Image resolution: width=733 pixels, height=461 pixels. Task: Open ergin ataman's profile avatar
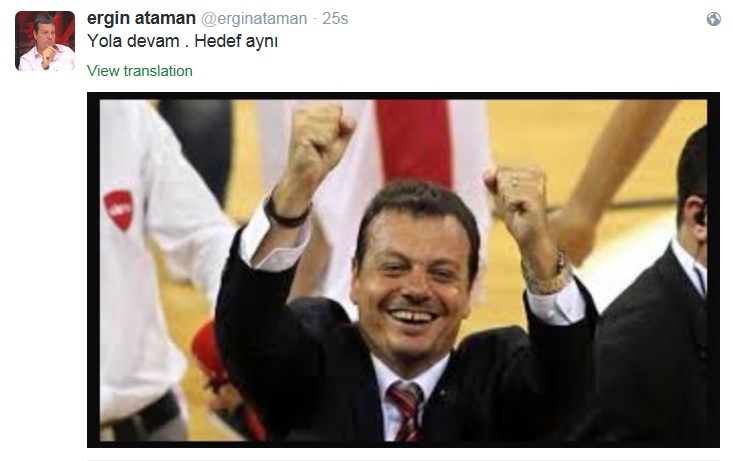click(x=45, y=41)
